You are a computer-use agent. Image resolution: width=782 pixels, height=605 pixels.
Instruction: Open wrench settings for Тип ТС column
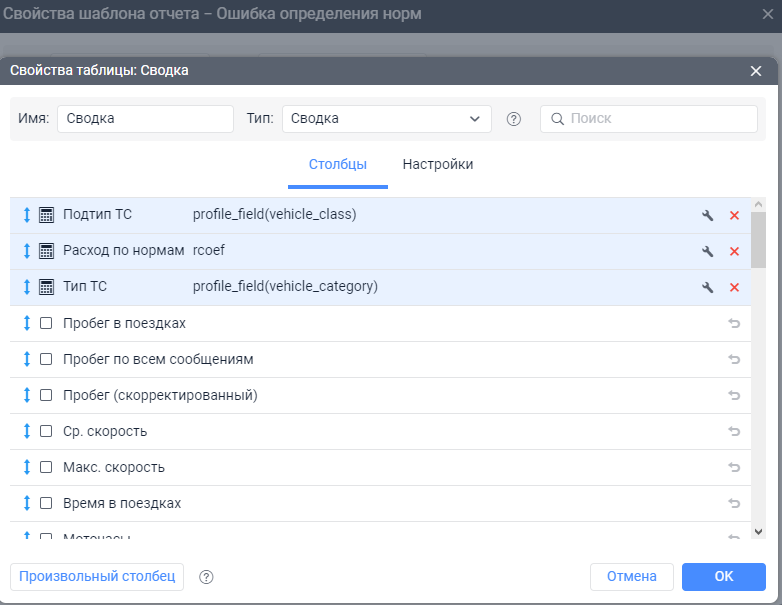708,287
